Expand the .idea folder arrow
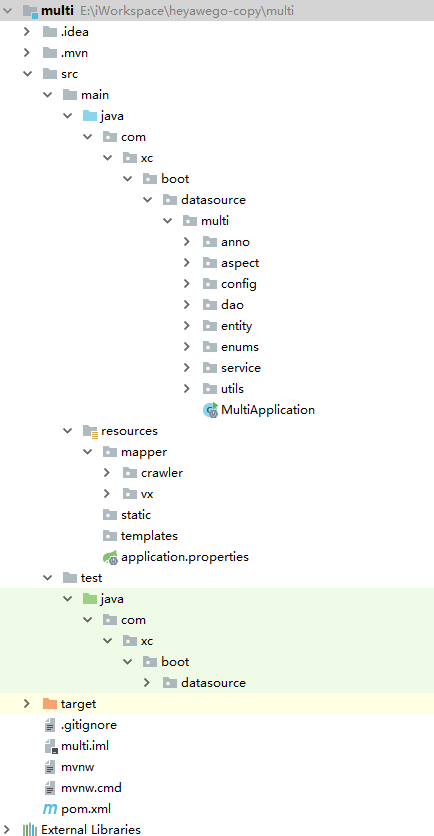The width and height of the screenshot is (434, 836). tap(27, 32)
